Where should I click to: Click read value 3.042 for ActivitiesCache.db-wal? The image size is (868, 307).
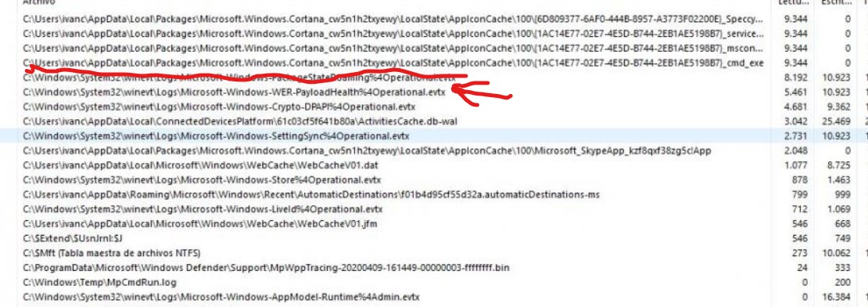pyautogui.click(x=795, y=121)
